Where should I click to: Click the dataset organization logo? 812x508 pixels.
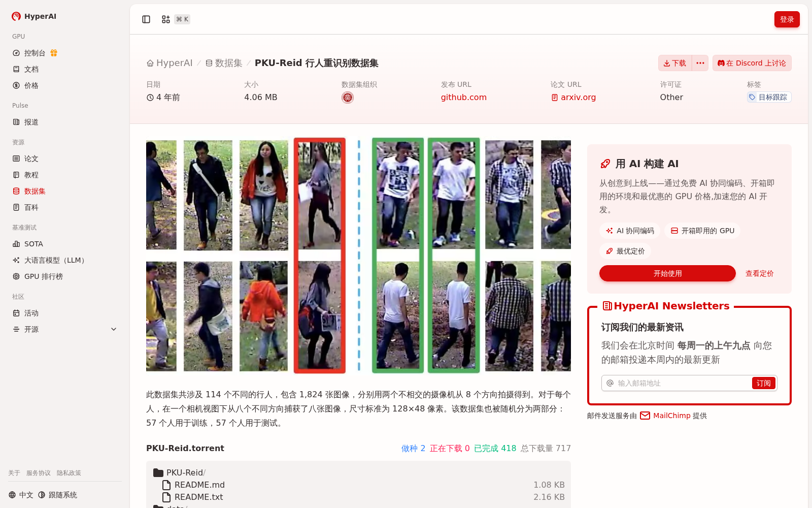(348, 98)
